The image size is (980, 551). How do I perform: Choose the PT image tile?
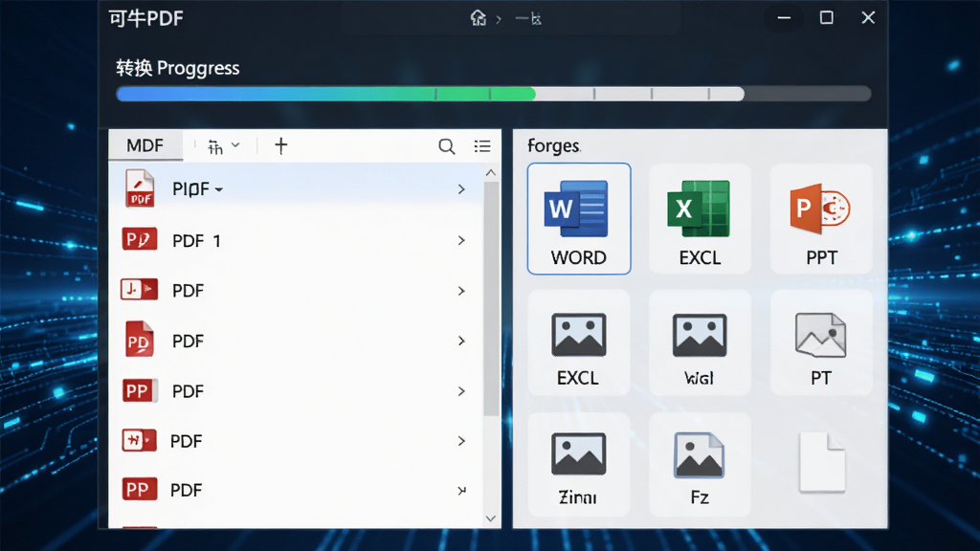click(821, 342)
